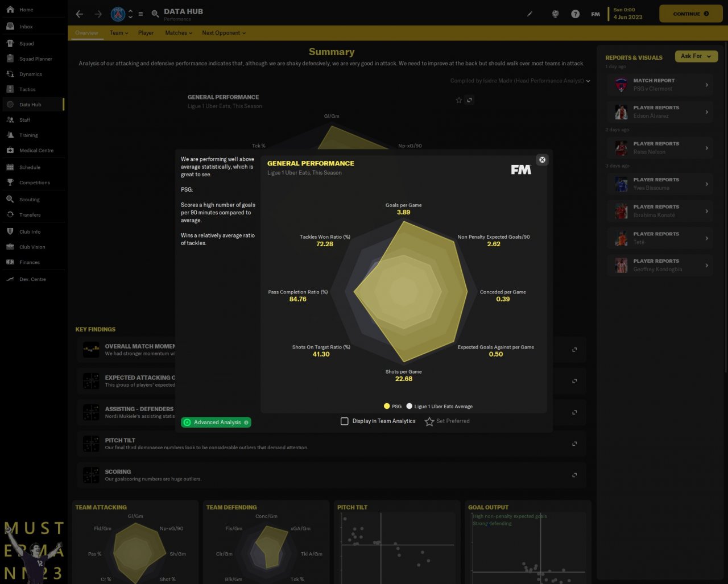Screen dimensions: 728x584
Task: Tick the Display in Team Analytics checkbox
Action: 345,421
